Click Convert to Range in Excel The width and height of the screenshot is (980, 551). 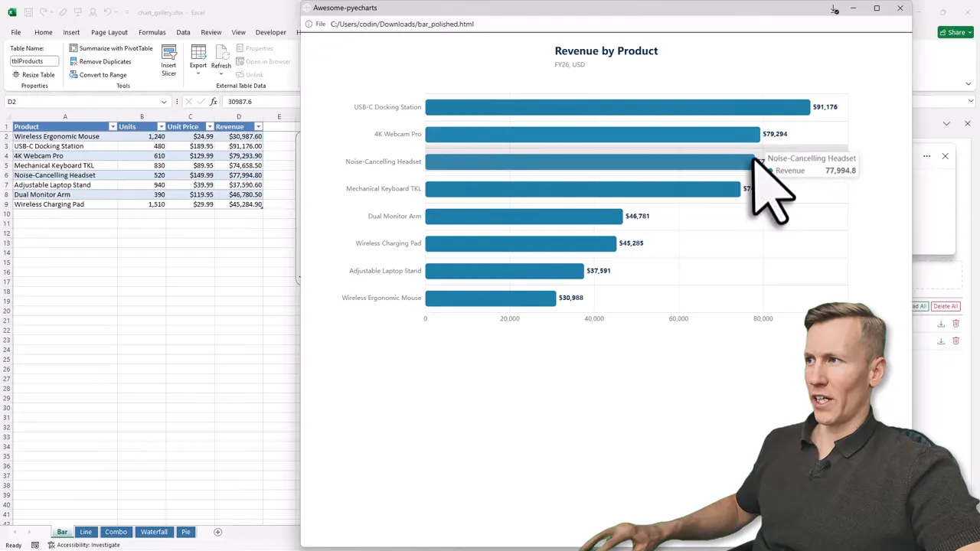(x=98, y=75)
